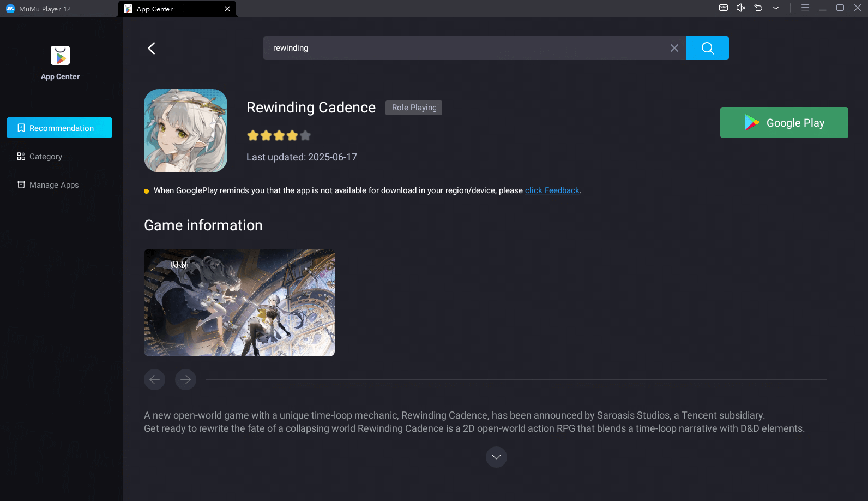Click the Google Play install button

click(x=784, y=122)
